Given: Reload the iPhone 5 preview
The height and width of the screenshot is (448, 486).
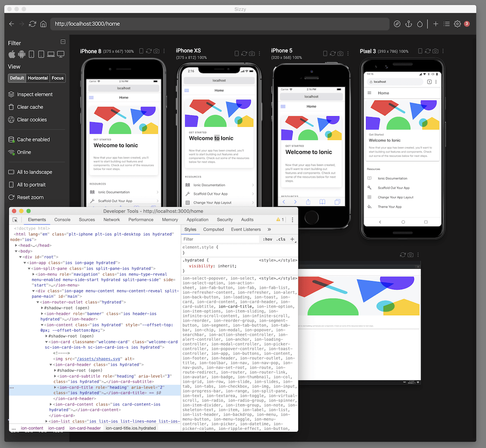Looking at the screenshot, I should (x=333, y=53).
